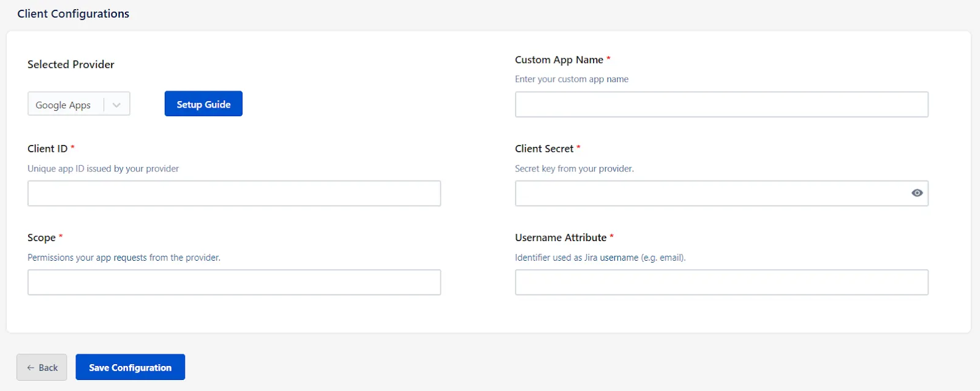Focus the Scope input field
This screenshot has height=391, width=980.
234,282
